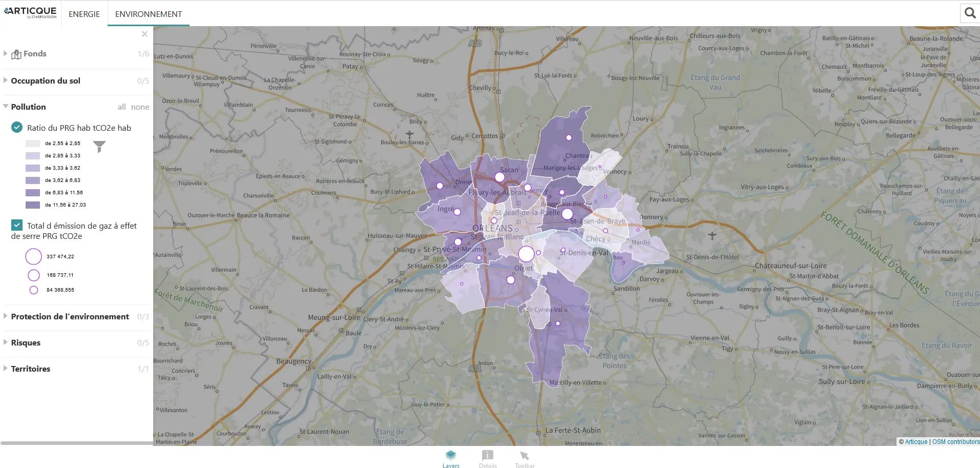Click the Risques 0/5 counter
980x468 pixels.
tap(143, 343)
